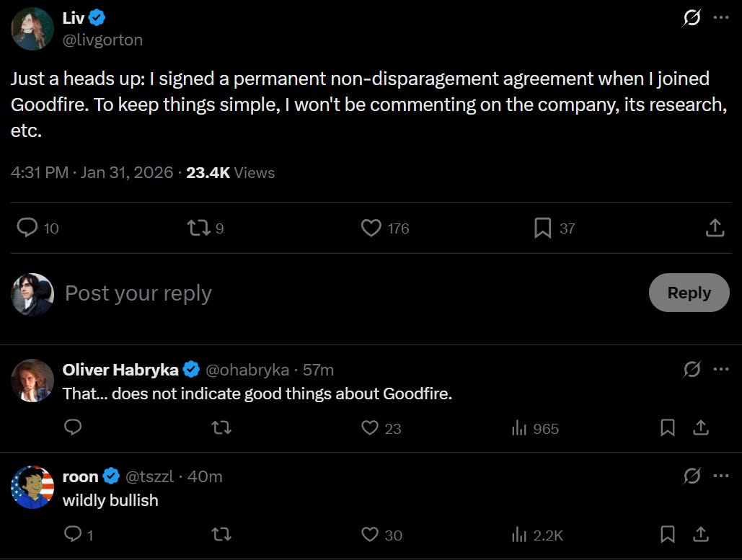
Task: Repost Liv's non-disparagement post
Action: 196,228
